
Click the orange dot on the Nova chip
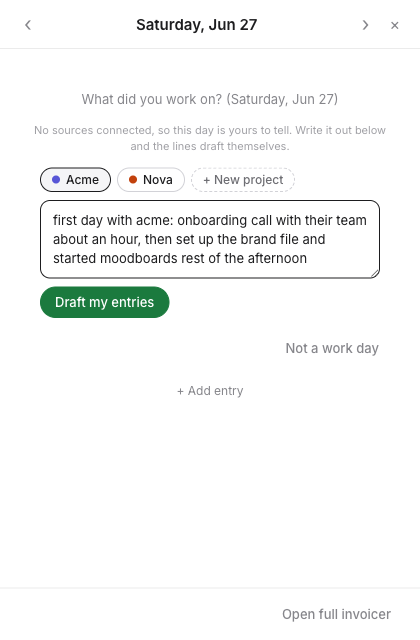pos(133,180)
